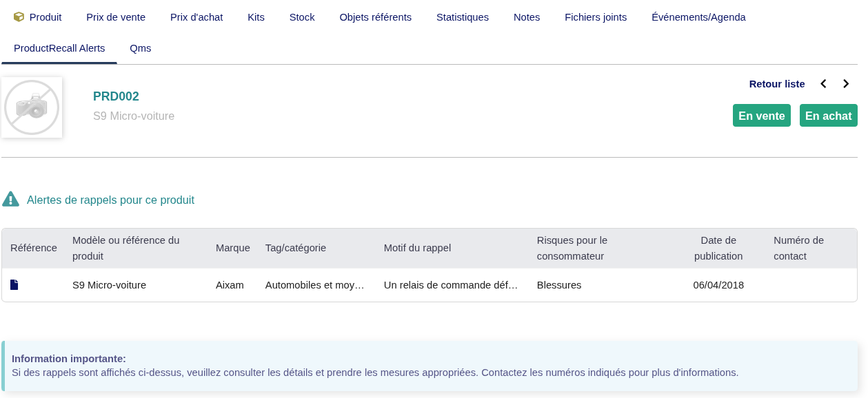The width and height of the screenshot is (868, 398).
Task: Click the warning triangle alert icon
Action: [x=10, y=200]
